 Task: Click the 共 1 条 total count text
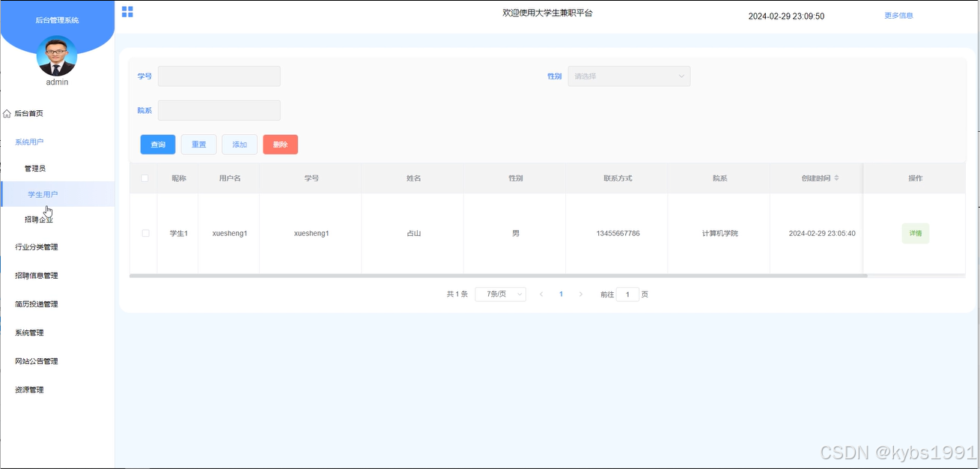[457, 294]
